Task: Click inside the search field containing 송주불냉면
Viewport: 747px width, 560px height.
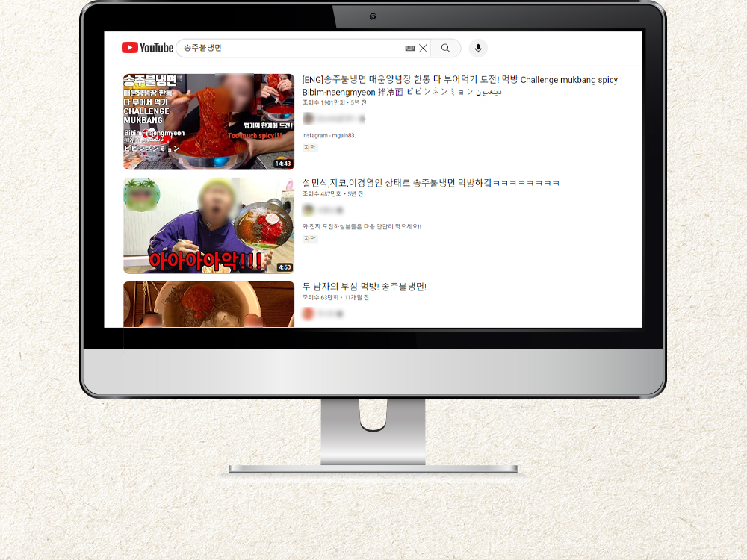Action: pyautogui.click(x=291, y=49)
